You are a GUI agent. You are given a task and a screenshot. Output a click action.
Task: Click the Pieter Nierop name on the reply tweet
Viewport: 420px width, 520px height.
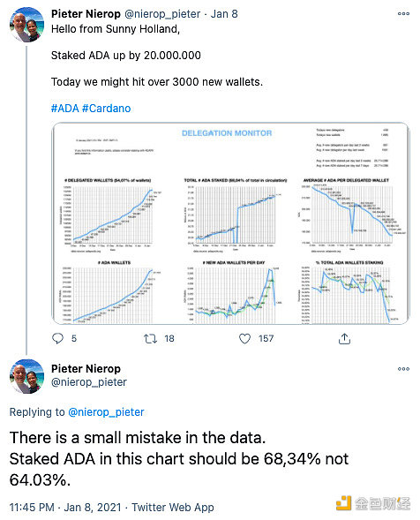pos(86,368)
